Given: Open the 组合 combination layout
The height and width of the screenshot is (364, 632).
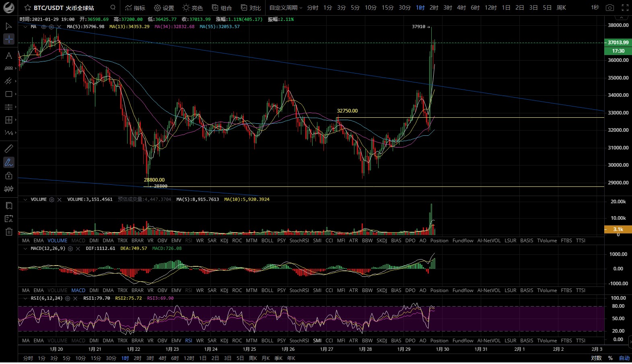Looking at the screenshot, I should (x=222, y=8).
